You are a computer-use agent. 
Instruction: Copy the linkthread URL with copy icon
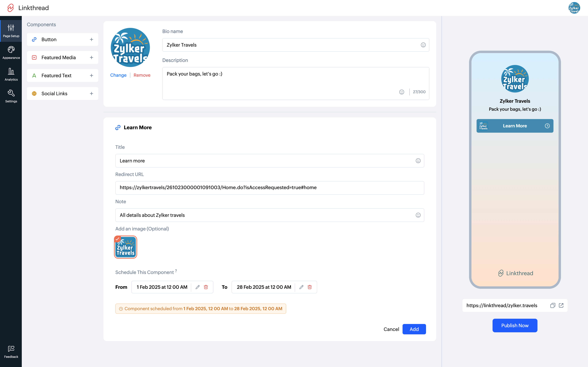click(553, 305)
